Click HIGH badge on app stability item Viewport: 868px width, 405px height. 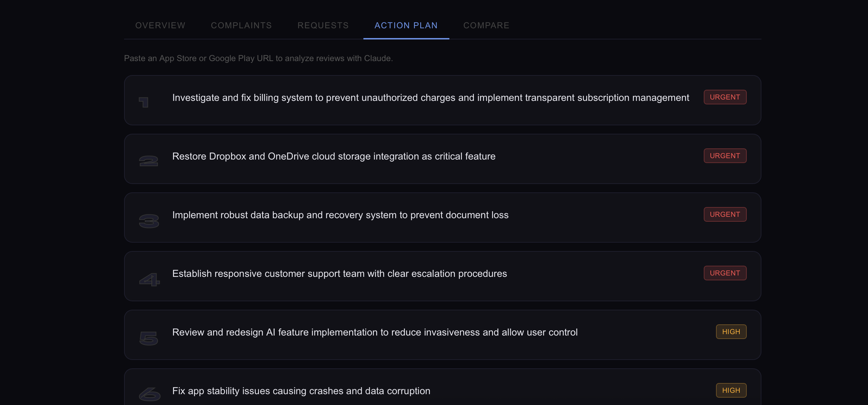pyautogui.click(x=731, y=390)
